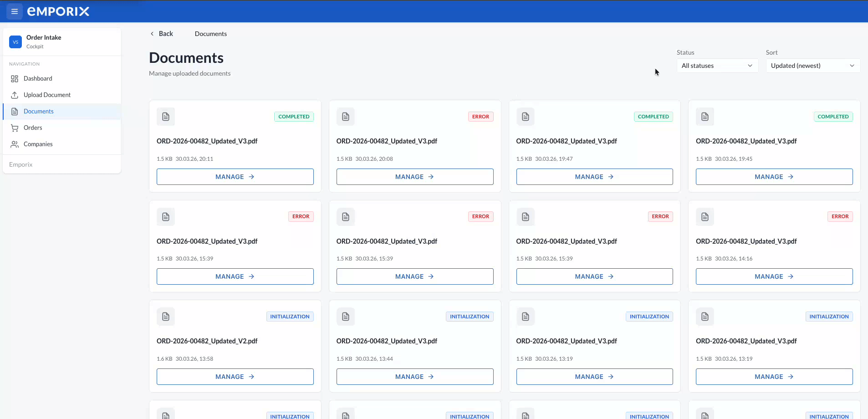
Task: Click the 1.6 KB file size text
Action: tap(164, 359)
